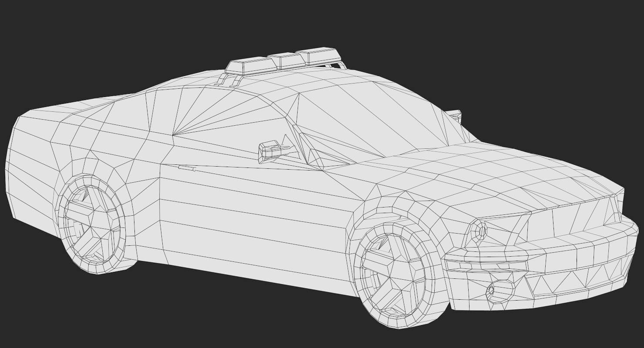Viewport: 644px width, 348px height.
Task: Select the round headlight on the front
Action: [x=481, y=231]
